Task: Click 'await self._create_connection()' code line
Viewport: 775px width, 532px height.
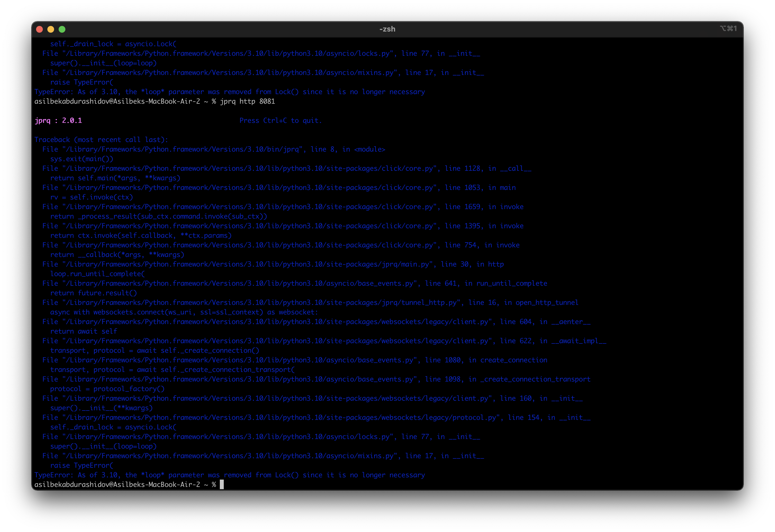Action: point(154,351)
